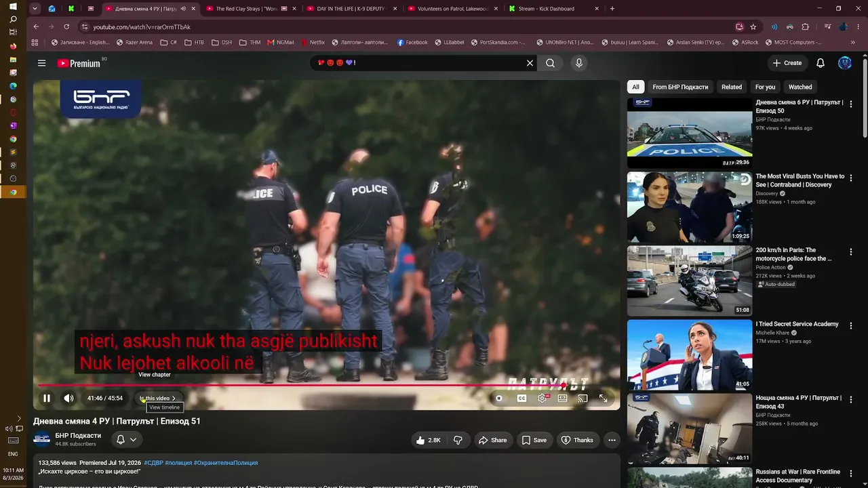The height and width of the screenshot is (488, 868).
Task: Open the HTB bookmarks folder
Action: (x=194, y=42)
